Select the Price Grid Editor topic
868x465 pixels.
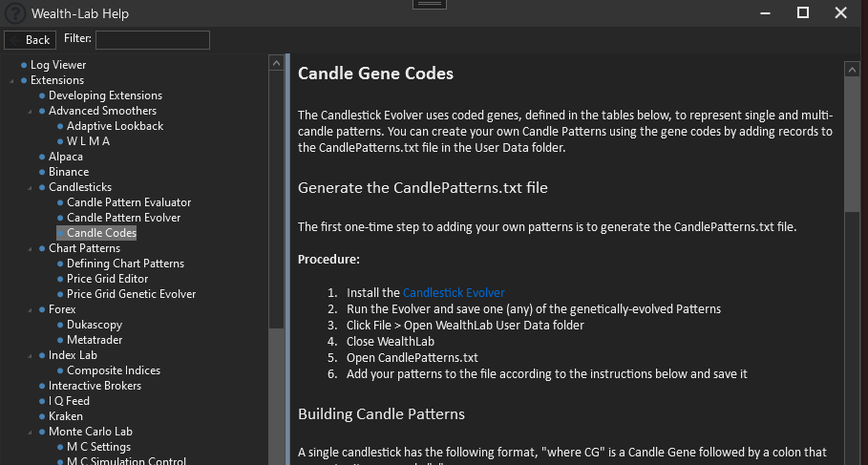coord(107,279)
